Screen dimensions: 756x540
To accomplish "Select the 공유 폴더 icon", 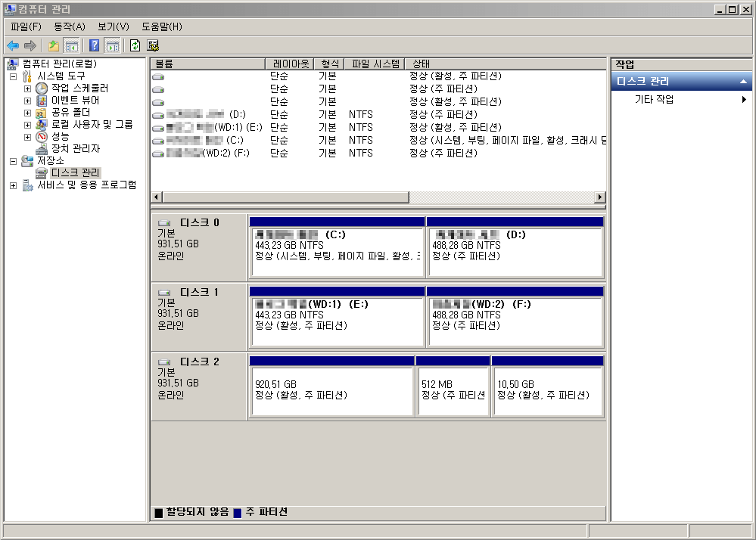I will pyautogui.click(x=42, y=113).
